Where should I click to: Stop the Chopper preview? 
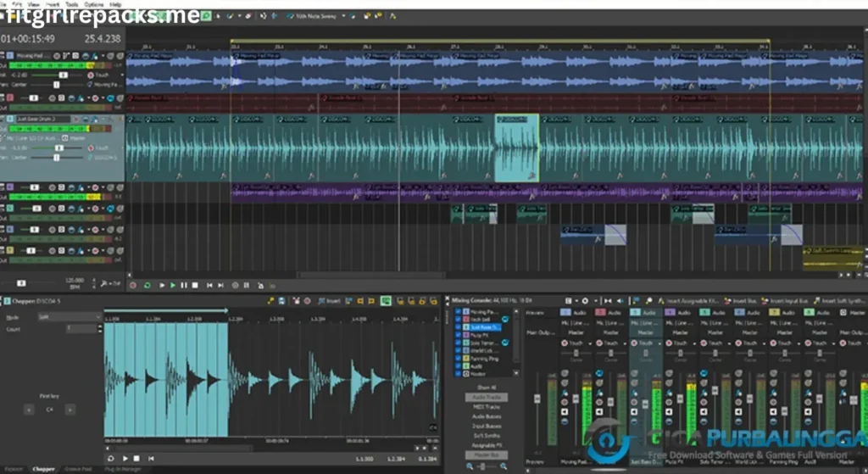136,459
